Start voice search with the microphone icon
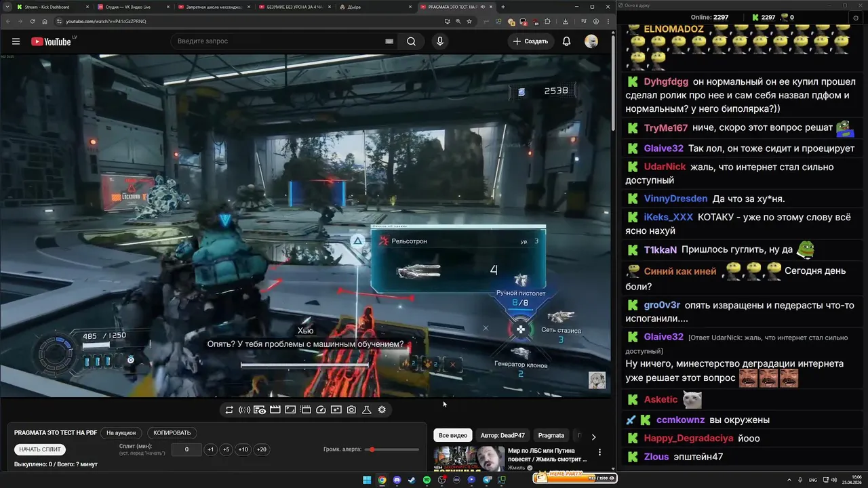This screenshot has width=868, height=488. pos(440,41)
